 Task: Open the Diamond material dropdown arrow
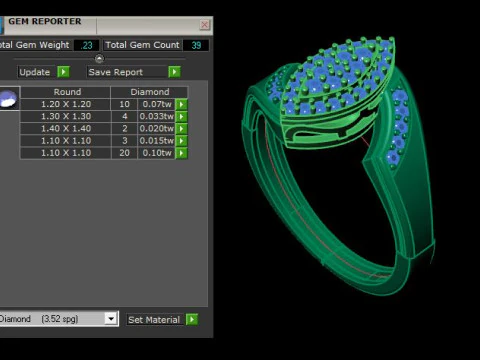point(111,319)
